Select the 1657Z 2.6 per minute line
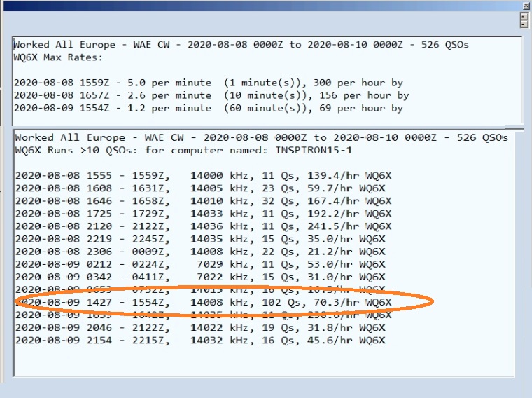Image resolution: width=532 pixels, height=398 pixels. 211,95
